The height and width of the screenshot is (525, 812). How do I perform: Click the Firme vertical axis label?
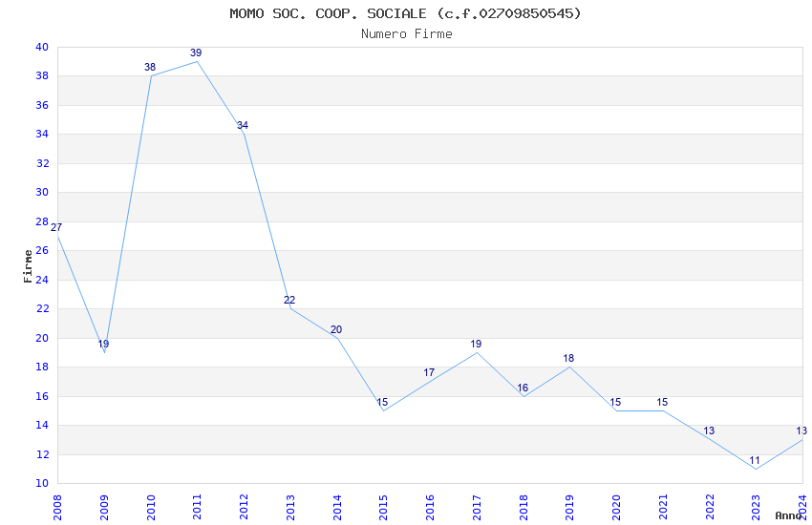click(28, 266)
